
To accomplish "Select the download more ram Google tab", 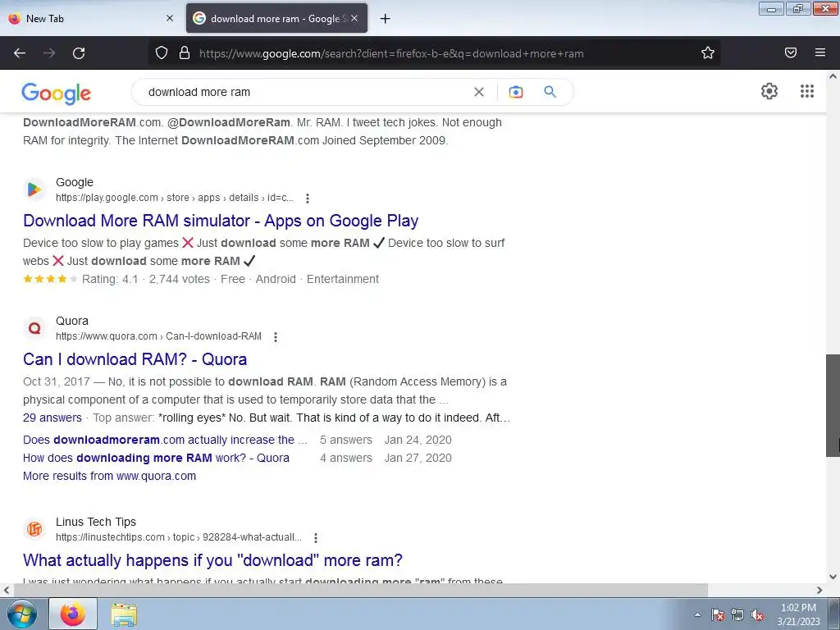I will pos(276,18).
